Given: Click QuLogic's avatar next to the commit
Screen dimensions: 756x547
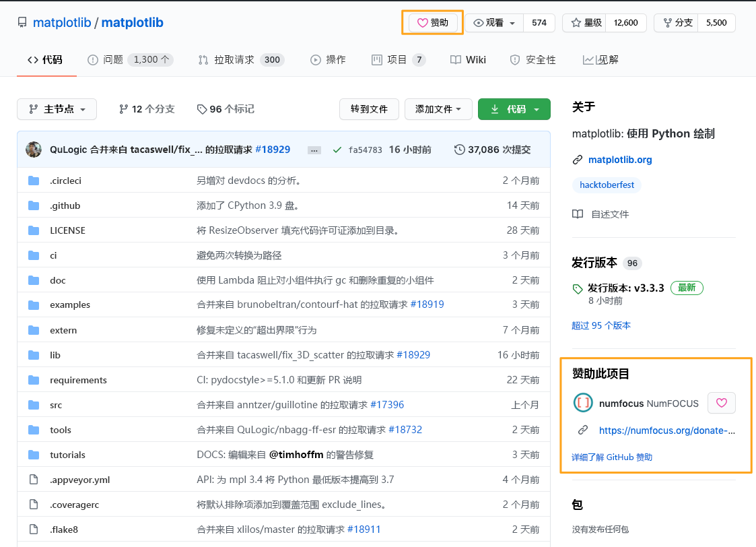Looking at the screenshot, I should pyautogui.click(x=33, y=149).
